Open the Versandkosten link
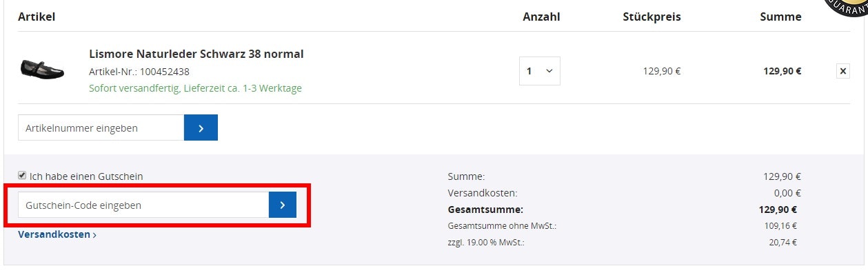This screenshot has width=868, height=275. 57,234
